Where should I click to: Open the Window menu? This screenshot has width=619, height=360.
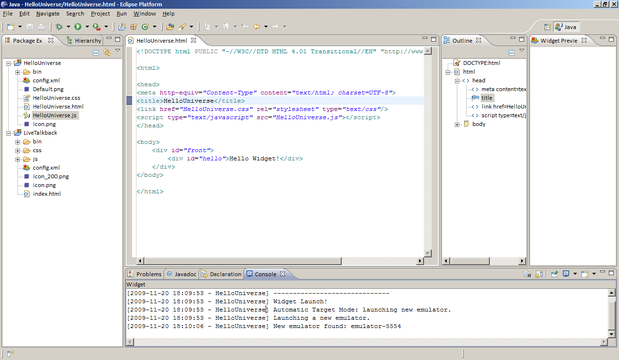pyautogui.click(x=144, y=13)
